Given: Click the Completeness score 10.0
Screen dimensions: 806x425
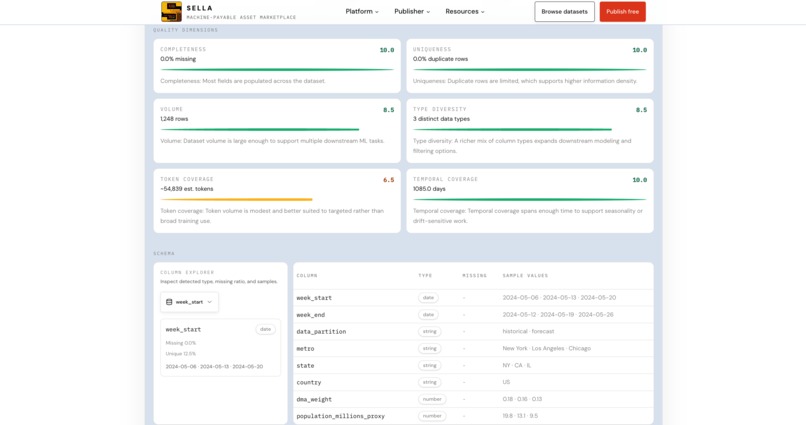Looking at the screenshot, I should [x=387, y=50].
